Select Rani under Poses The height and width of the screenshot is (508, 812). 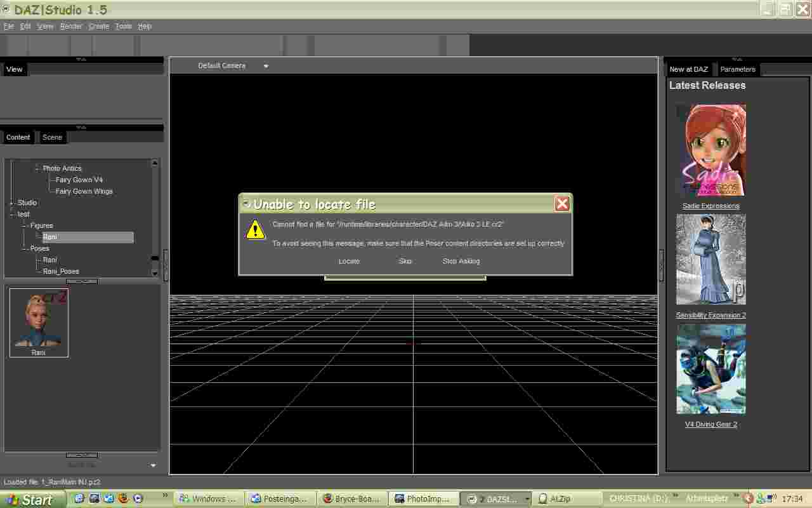[50, 260]
